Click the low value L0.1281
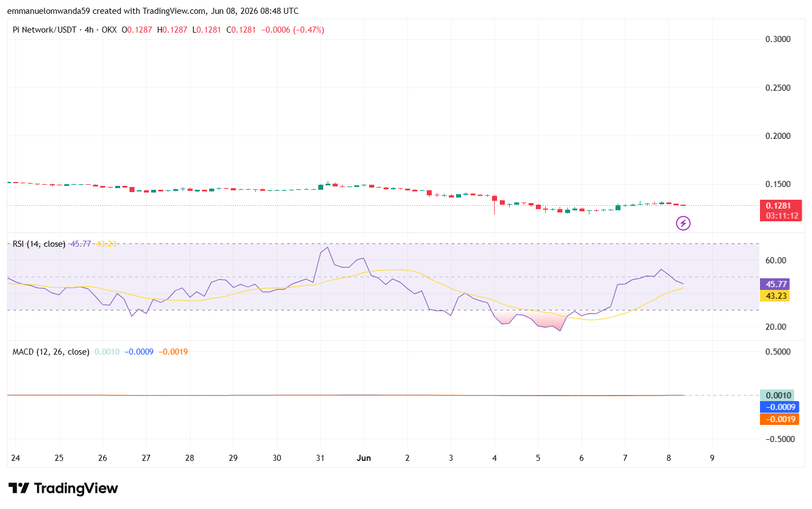This screenshot has height=509, width=812. (206, 30)
